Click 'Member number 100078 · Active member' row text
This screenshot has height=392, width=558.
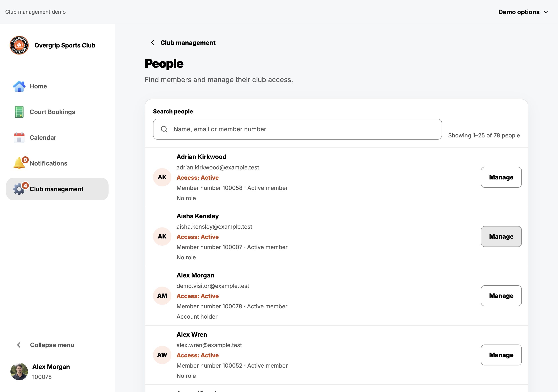[232, 306]
